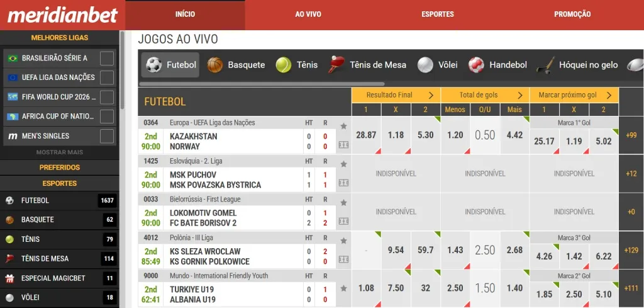Open the Africa Cup of Nations league link

(58, 117)
